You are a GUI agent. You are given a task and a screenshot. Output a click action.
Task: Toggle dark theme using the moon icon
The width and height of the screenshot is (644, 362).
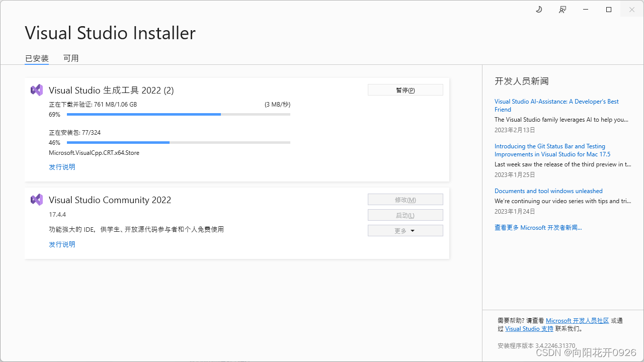point(539,9)
